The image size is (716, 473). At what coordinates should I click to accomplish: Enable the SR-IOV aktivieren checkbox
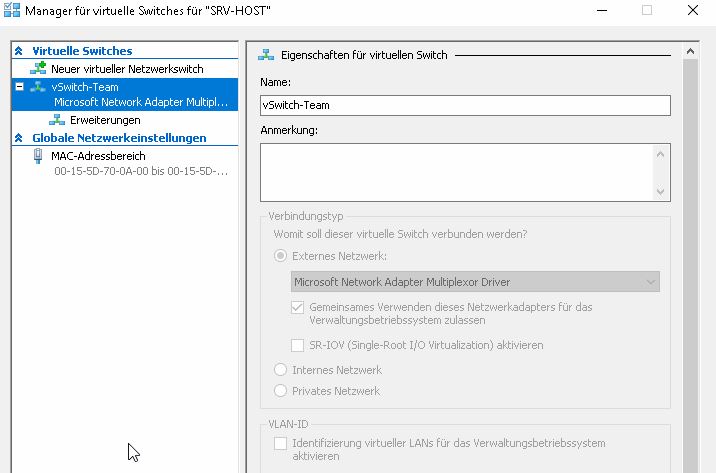pyautogui.click(x=297, y=345)
